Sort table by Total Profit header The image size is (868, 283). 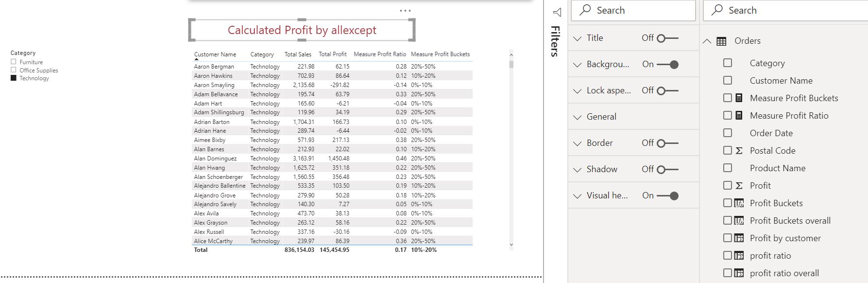click(333, 54)
